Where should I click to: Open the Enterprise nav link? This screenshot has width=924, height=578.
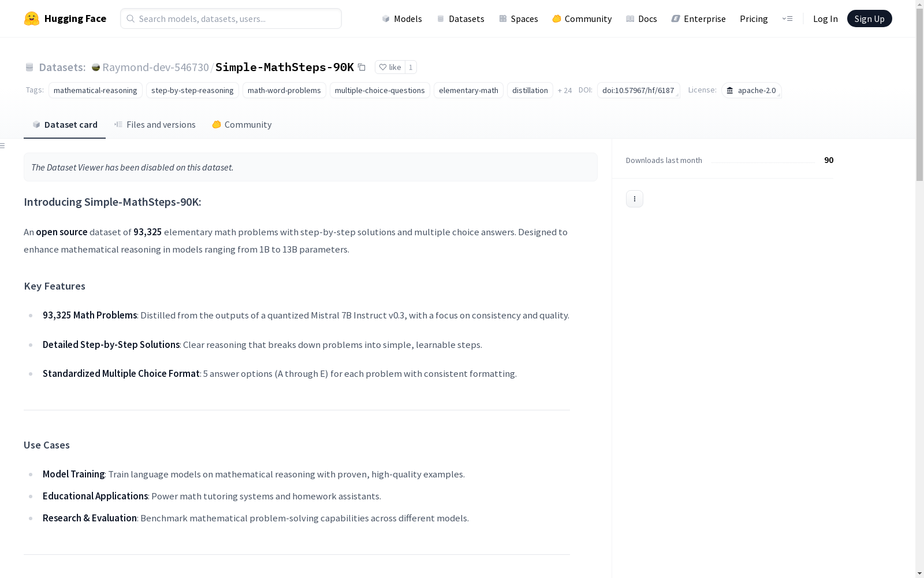coord(698,18)
